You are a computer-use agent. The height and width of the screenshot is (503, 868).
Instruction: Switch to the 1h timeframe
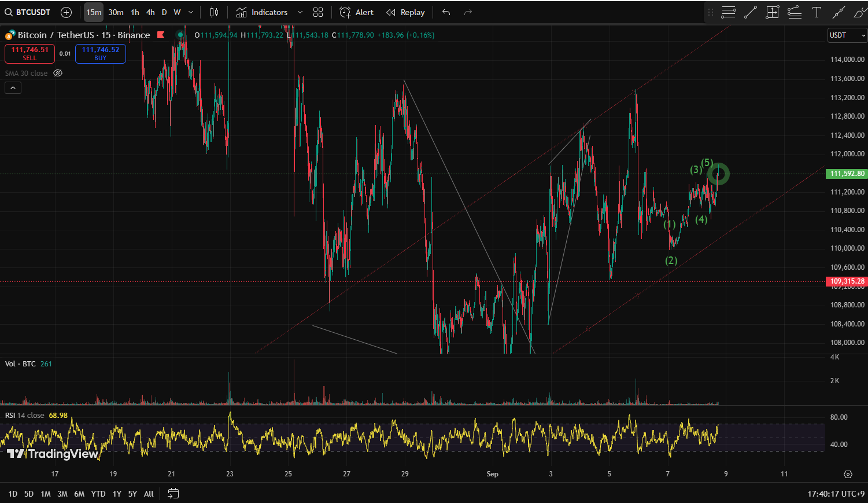coord(135,12)
